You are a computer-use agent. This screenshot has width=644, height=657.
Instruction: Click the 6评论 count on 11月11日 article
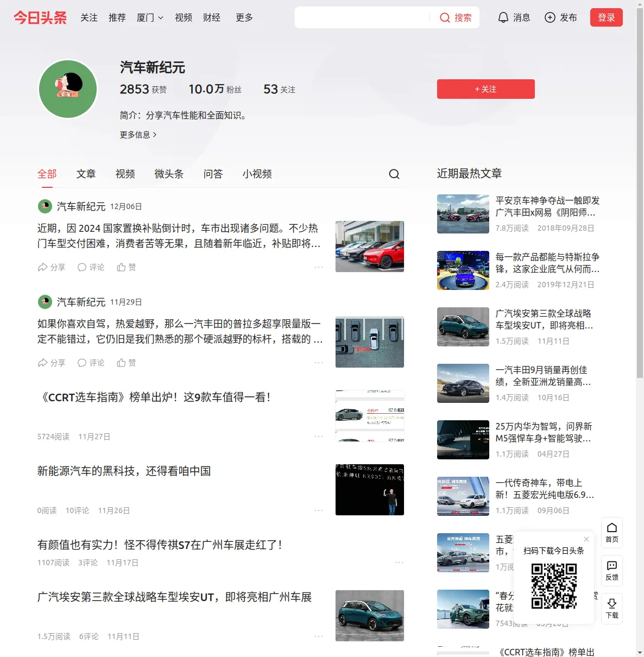89,636
